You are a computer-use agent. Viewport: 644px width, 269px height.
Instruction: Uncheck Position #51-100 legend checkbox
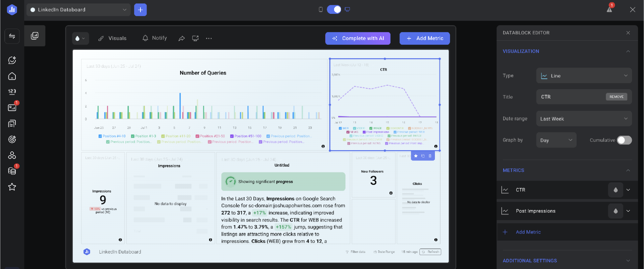point(232,136)
